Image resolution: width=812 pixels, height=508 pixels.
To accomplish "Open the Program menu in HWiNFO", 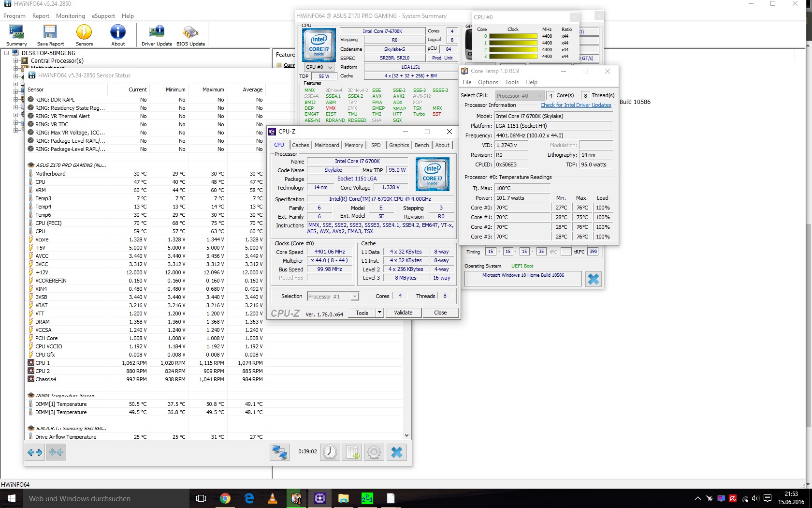I will point(14,16).
